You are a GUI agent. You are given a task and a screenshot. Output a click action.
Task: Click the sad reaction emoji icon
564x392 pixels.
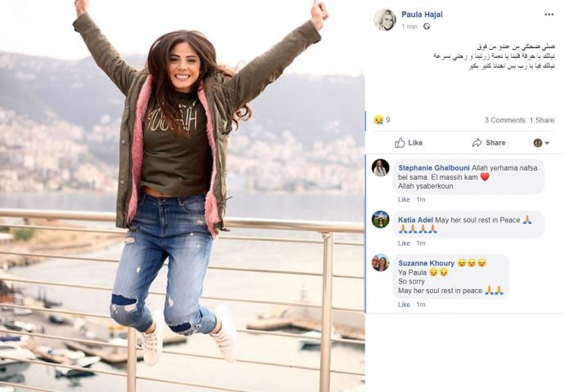click(378, 120)
